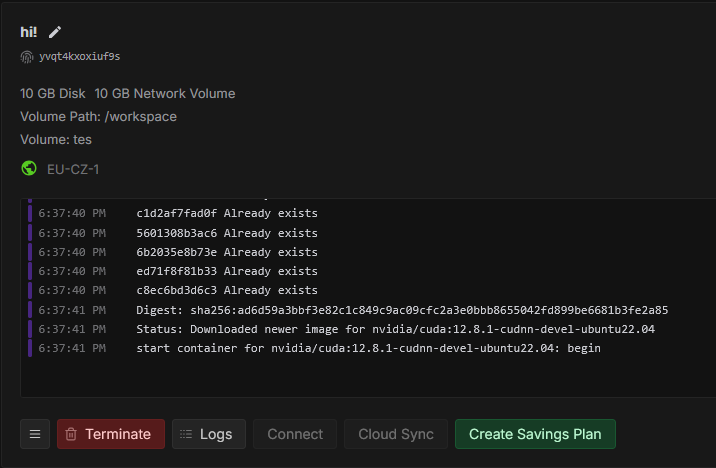Click the Digest sha256 log line
The height and width of the screenshot is (468, 716).
point(402,310)
